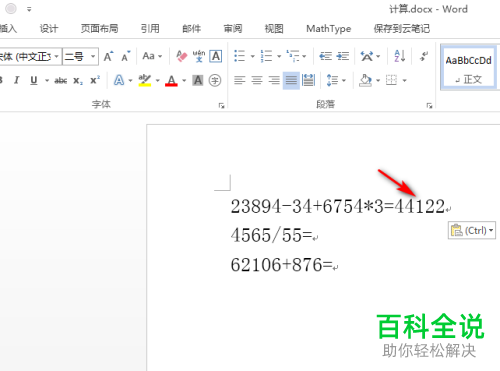Open the 审阅 tab
Screen dimensions: 500x371
point(233,29)
